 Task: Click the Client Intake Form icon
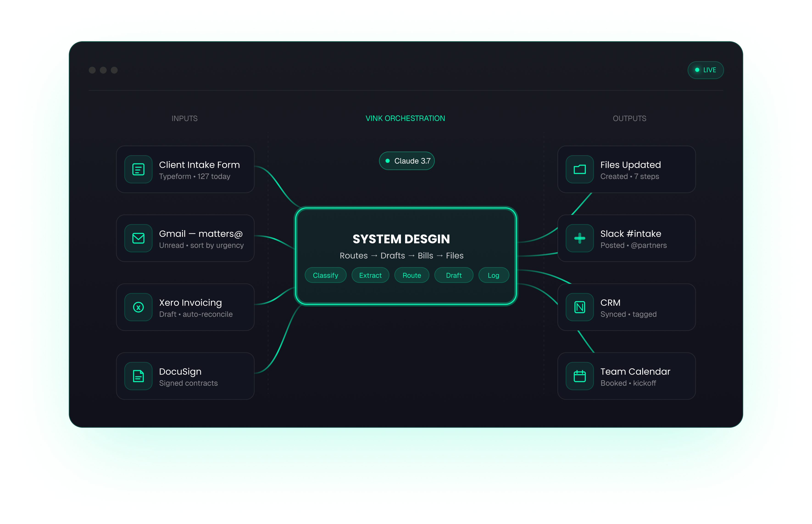(x=138, y=169)
